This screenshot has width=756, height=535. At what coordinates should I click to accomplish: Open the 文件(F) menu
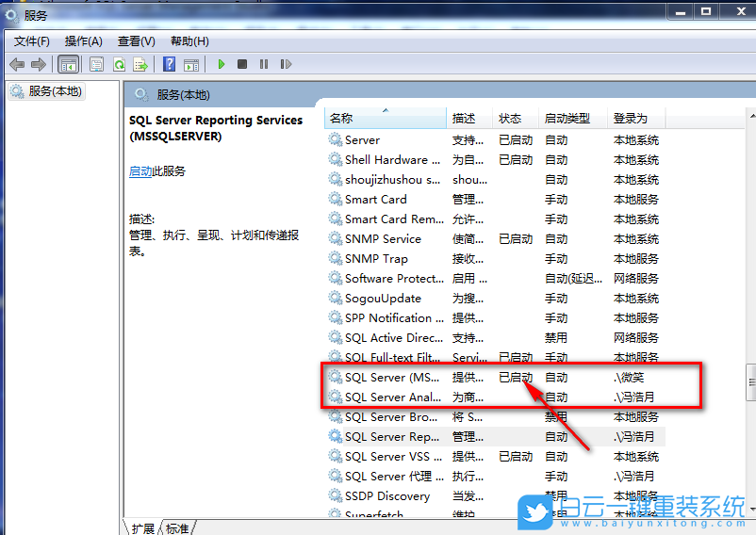[x=31, y=41]
